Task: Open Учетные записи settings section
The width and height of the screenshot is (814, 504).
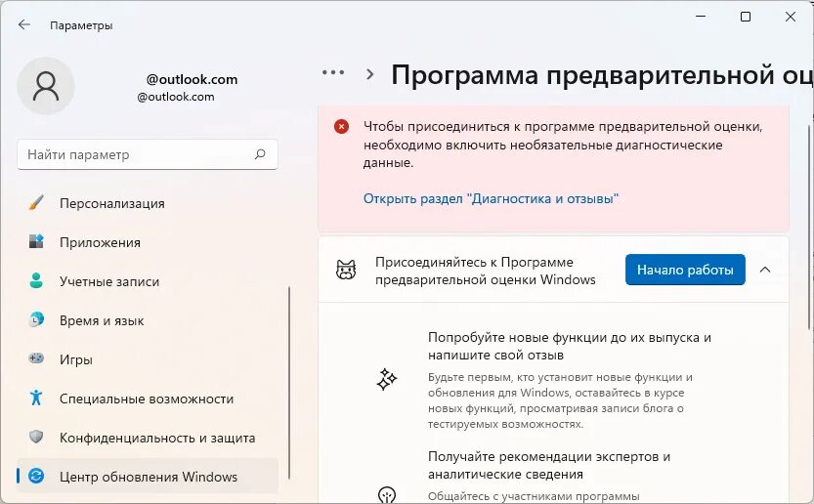Action: (x=148, y=281)
